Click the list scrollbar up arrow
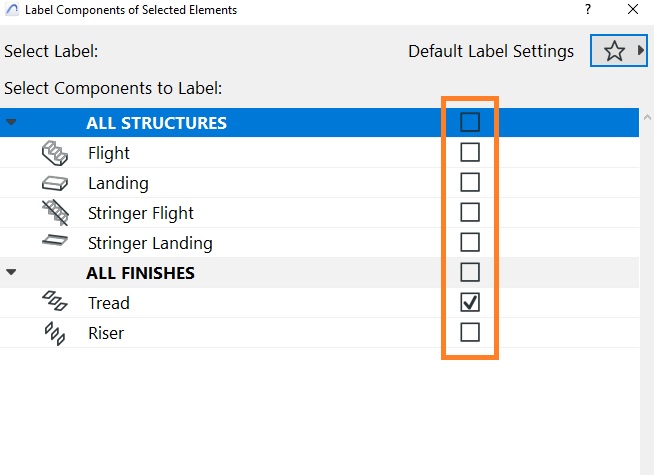Screen dimensions: 654x475 [647, 118]
